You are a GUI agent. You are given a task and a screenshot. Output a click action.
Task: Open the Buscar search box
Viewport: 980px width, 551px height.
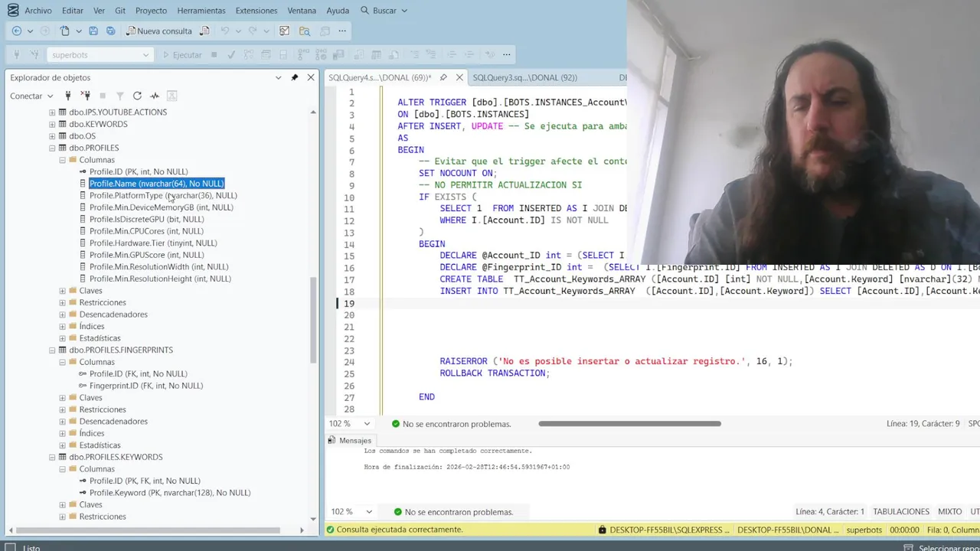click(384, 11)
